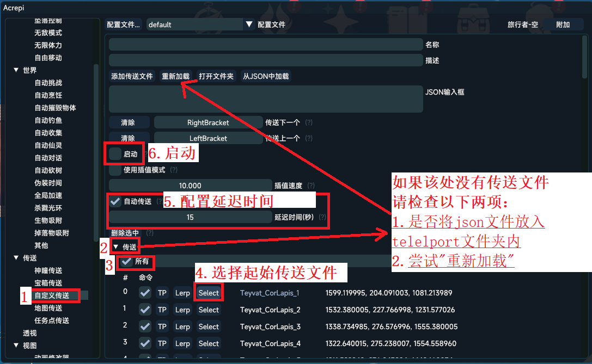Image resolution: width=592 pixels, height=364 pixels.
Task: Expand the 视图 sidebar category
Action: click(16, 346)
